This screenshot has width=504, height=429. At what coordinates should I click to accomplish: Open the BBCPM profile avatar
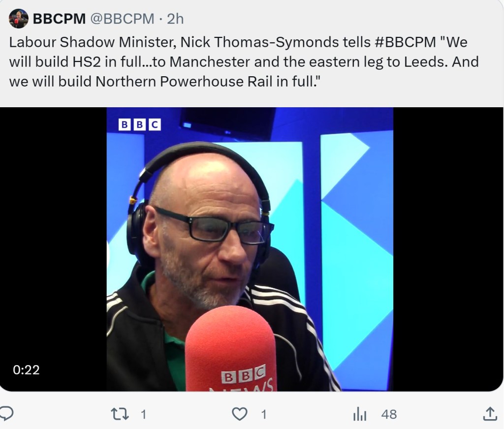19,19
